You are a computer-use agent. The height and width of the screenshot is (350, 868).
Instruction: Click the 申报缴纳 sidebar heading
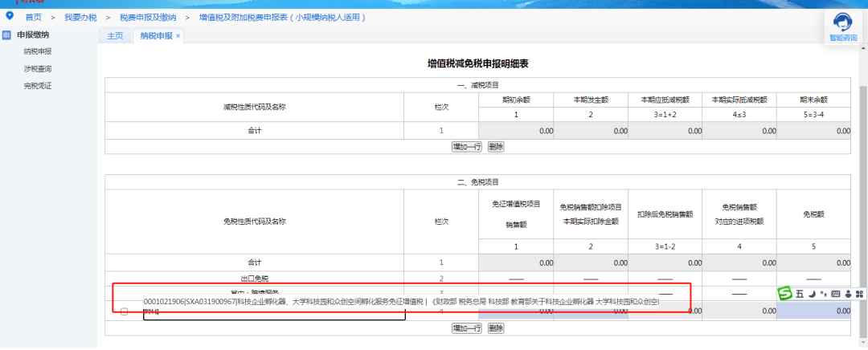point(33,35)
